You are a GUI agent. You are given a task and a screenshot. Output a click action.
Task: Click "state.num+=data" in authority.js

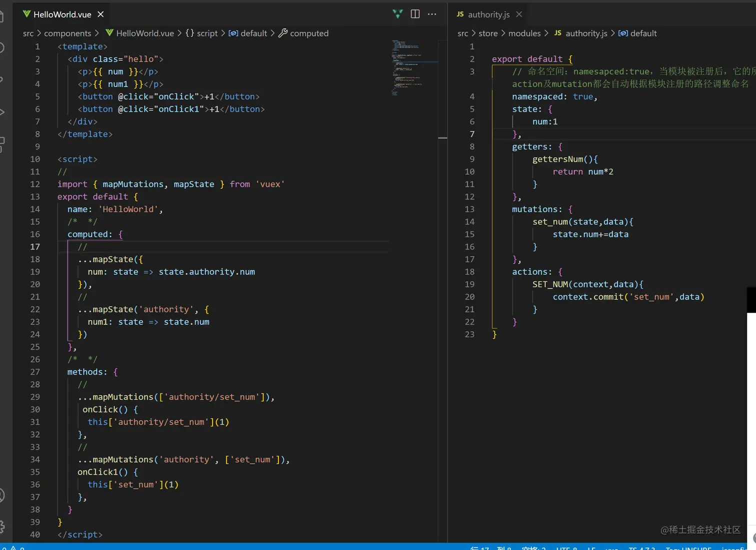pos(590,234)
